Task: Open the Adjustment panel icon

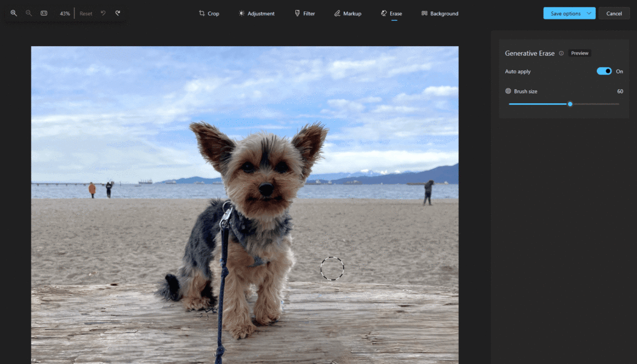Action: (241, 13)
